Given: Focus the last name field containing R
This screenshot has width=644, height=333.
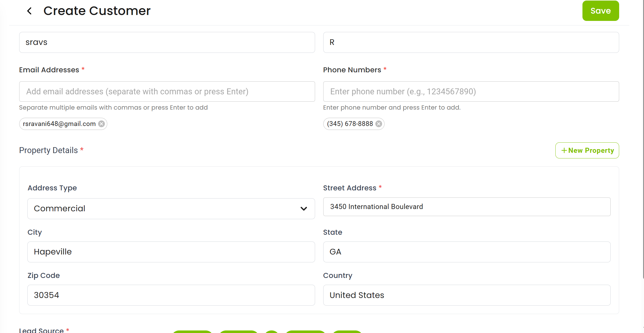Looking at the screenshot, I should tap(471, 42).
